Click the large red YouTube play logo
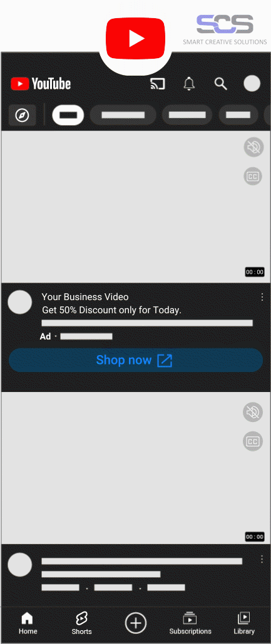The image size is (271, 644). point(136,39)
